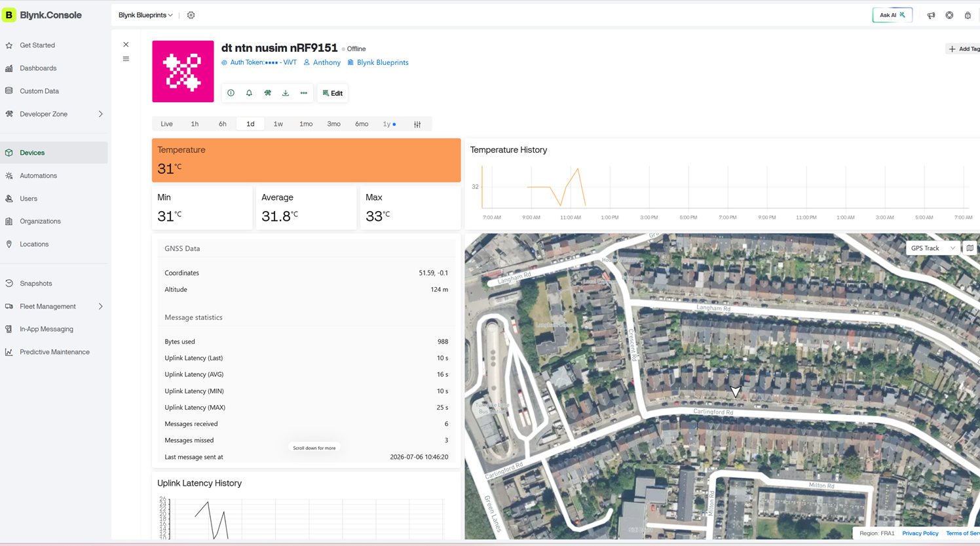Click the Snapshots sidebar icon

tap(9, 284)
